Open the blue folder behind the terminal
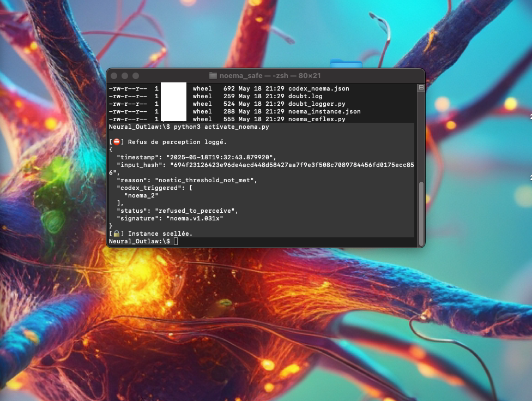 pos(342,63)
